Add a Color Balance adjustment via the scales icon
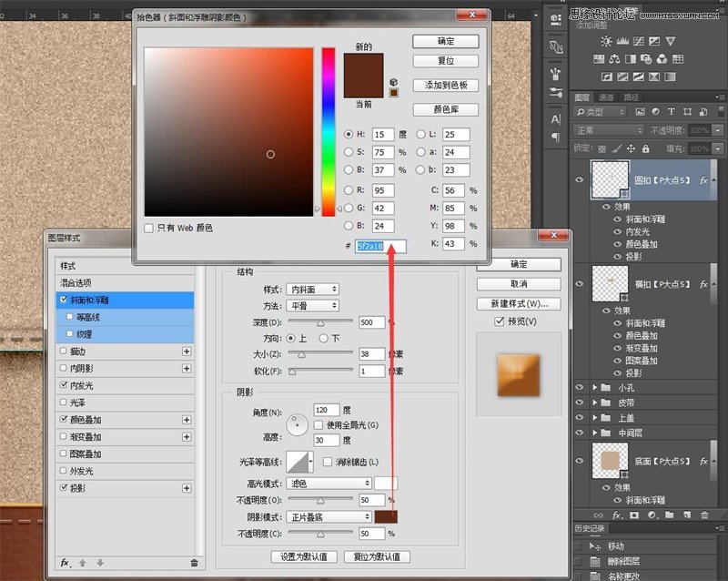This screenshot has height=581, width=728. point(615,59)
